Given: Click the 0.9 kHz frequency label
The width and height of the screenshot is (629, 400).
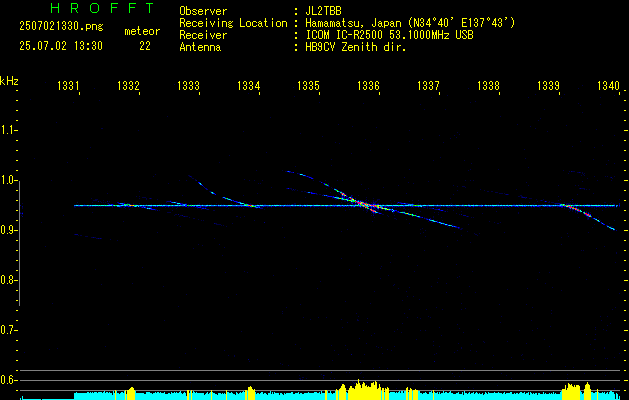Looking at the screenshot, I should click(8, 230).
